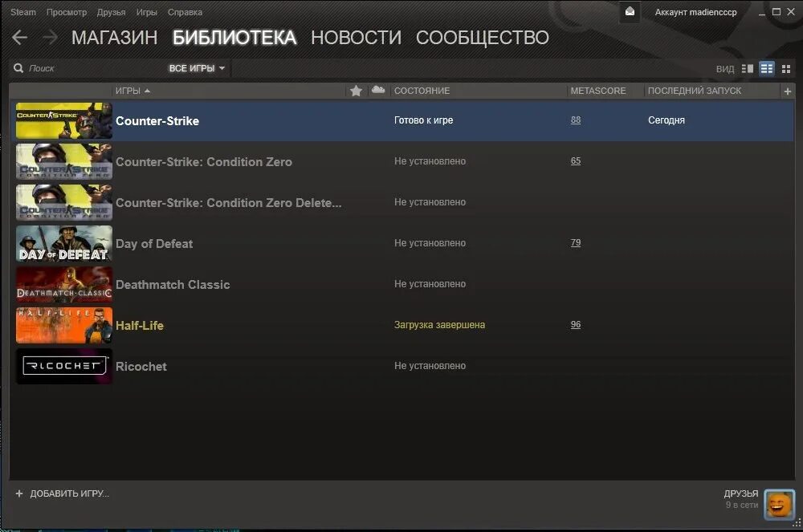Open the ДРУЗЬЯ friends list

pos(740,493)
